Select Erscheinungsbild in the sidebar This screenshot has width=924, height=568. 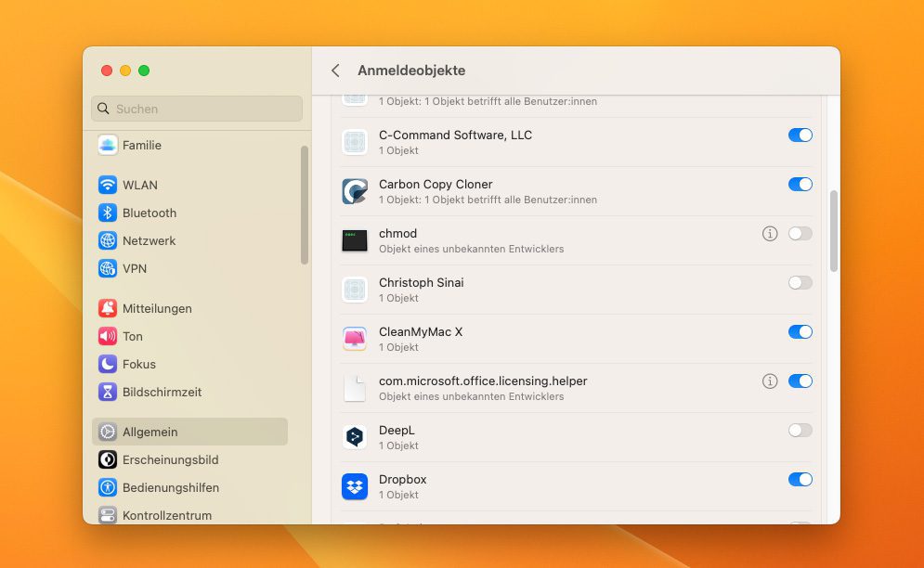[x=189, y=459]
